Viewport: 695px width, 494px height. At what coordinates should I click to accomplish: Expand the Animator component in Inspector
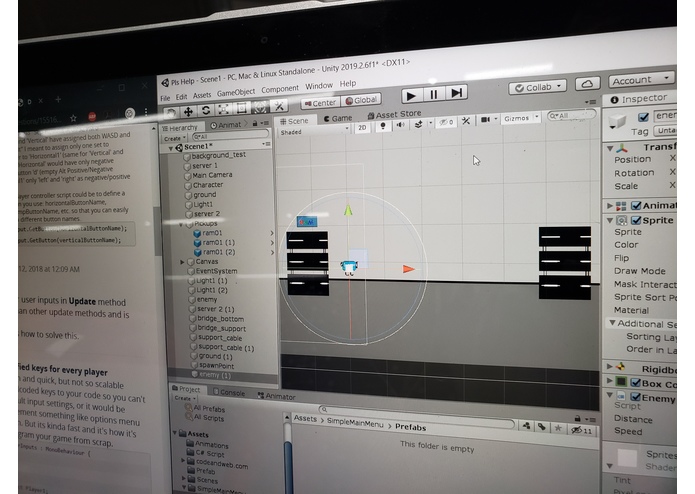(610, 206)
